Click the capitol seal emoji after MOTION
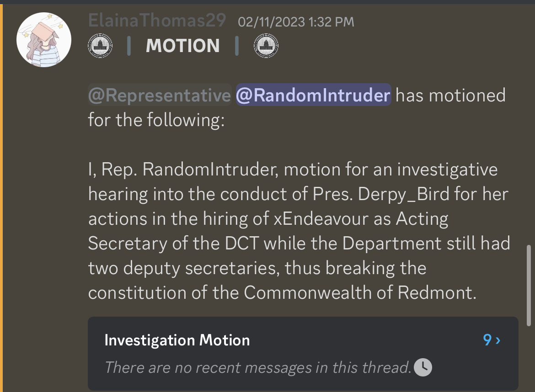Image resolution: width=535 pixels, height=392 pixels. [266, 45]
